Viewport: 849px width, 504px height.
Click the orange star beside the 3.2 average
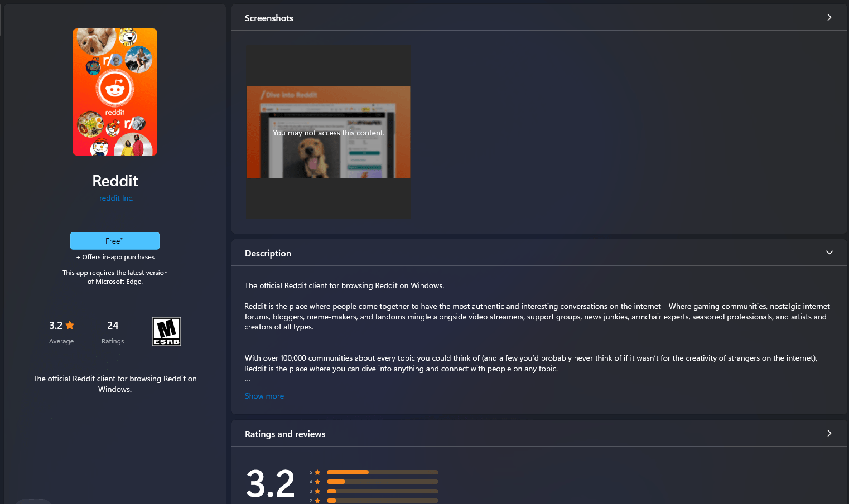click(70, 324)
